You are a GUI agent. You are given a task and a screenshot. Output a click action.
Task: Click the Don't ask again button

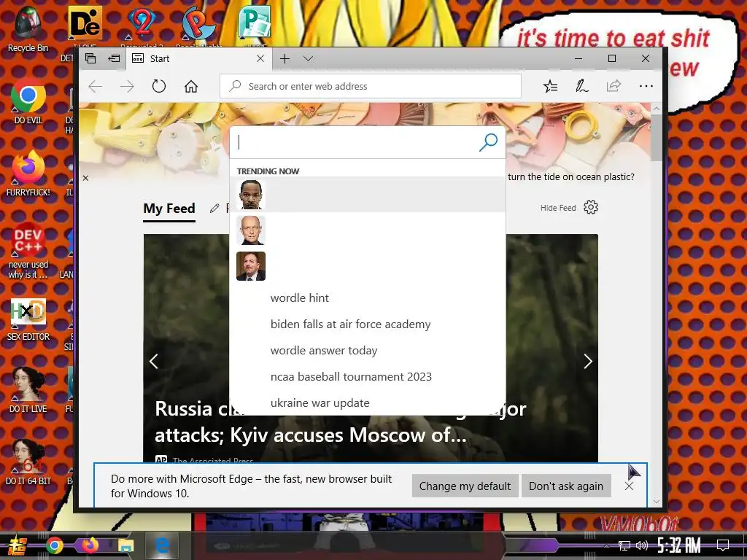[566, 486]
